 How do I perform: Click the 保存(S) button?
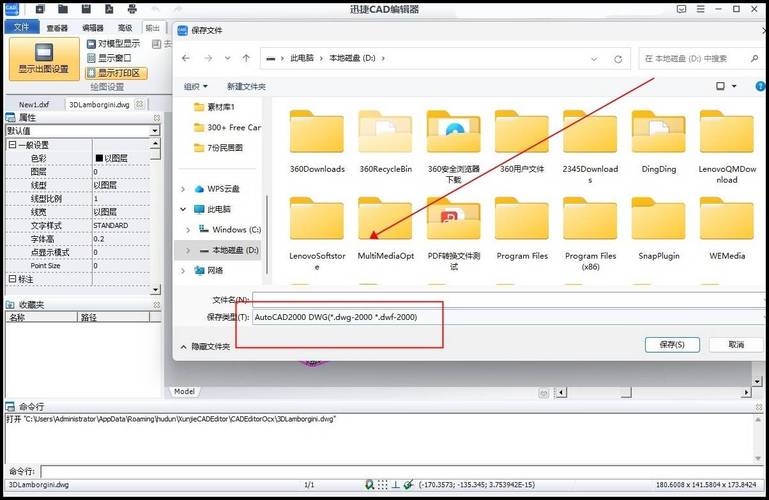tap(672, 345)
